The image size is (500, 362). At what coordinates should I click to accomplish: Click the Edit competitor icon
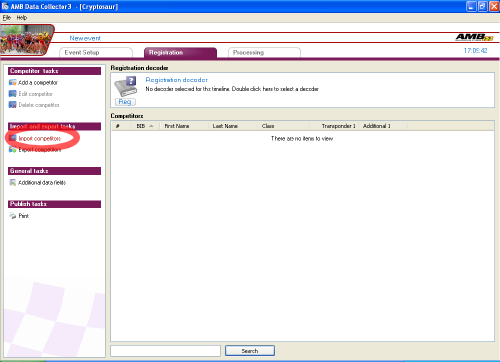[12, 94]
